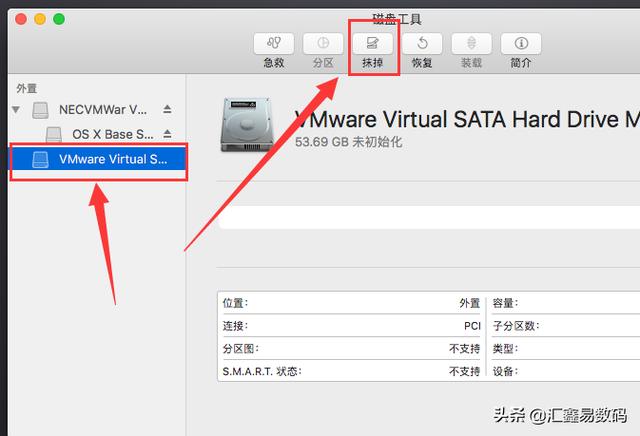Eject the NECVMWar V... disk
The width and height of the screenshot is (640, 436).
pos(167,109)
